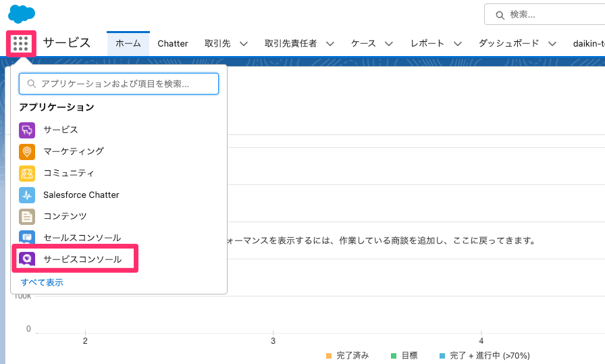Open the ケース tab
The height and width of the screenshot is (364, 605).
coord(363,44)
